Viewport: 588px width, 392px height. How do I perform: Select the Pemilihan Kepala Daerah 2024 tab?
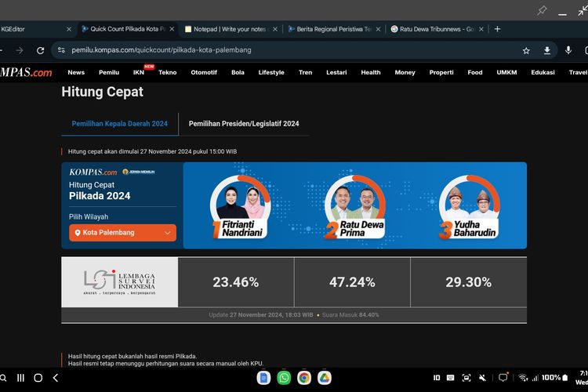tap(120, 124)
